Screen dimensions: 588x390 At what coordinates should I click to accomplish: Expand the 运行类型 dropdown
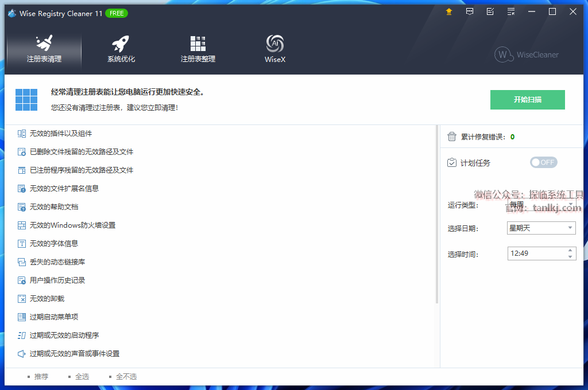pos(570,205)
